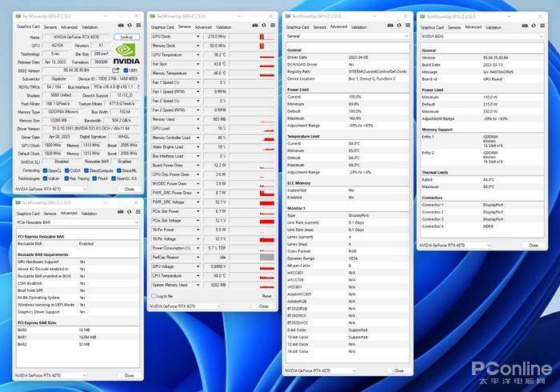Toggle the Vulkan checkbox
The height and width of the screenshot is (392, 560).
click(x=45, y=178)
